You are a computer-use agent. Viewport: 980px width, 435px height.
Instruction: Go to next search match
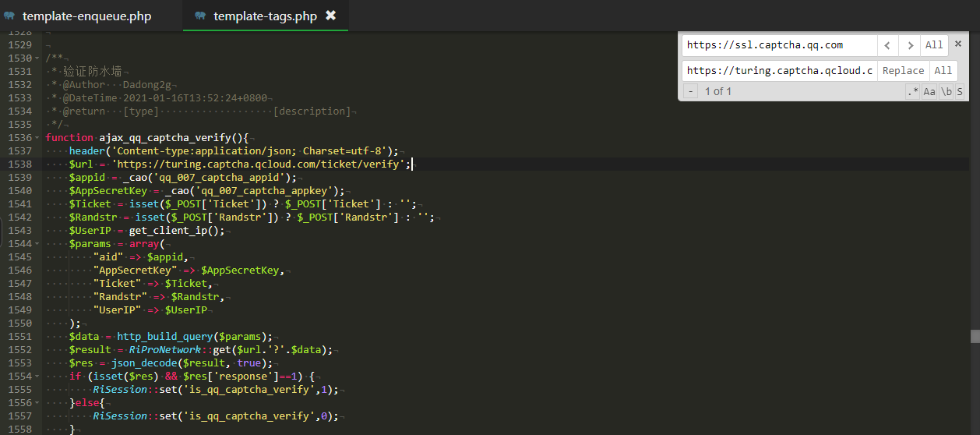tap(909, 45)
